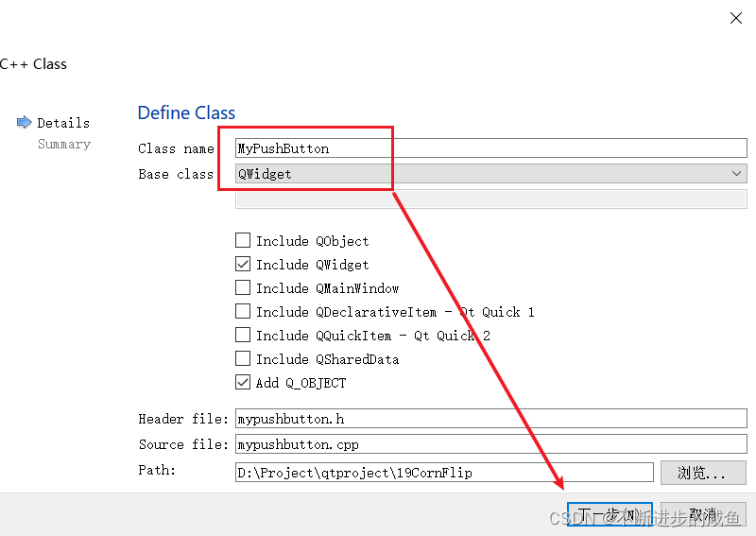Close the C++ Class wizard dialog
This screenshot has height=536, width=756.
(x=736, y=18)
